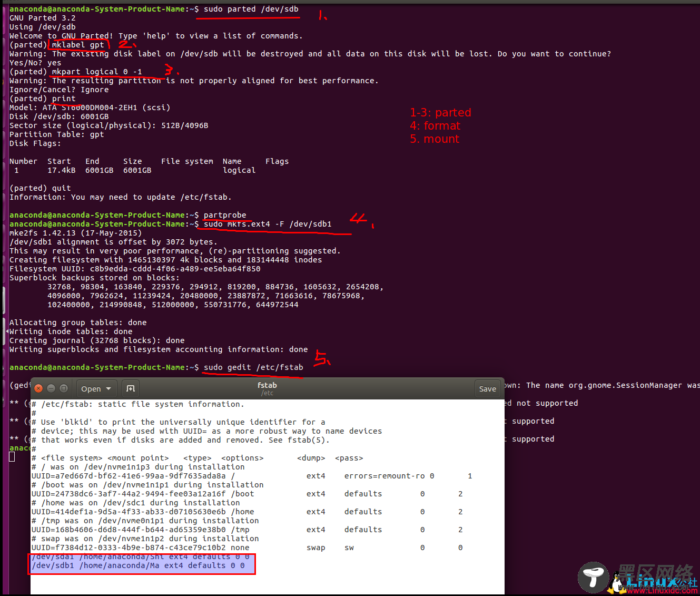This screenshot has height=596, width=700.
Task: Click the 'mkpart logical 0 -1' command in terminal
Action: [97, 72]
